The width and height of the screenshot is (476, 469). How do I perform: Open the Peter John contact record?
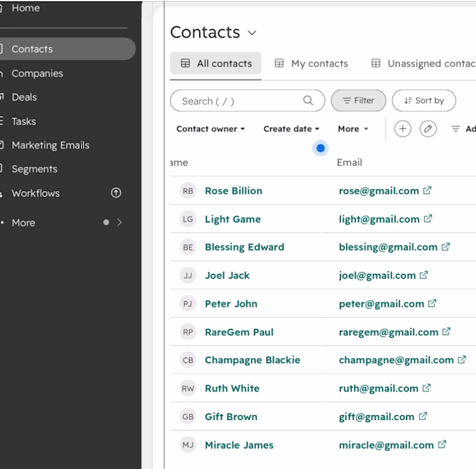[231, 304]
